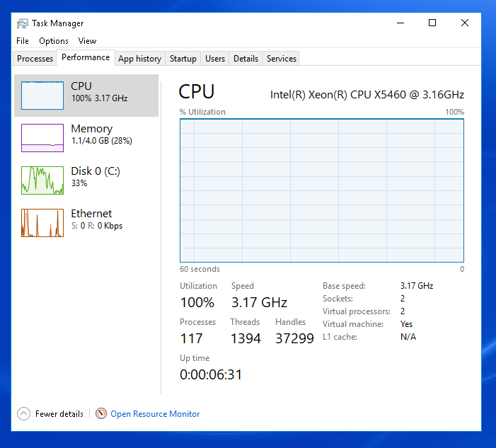Click the 1.1/4.0 GB (28%) memory text
Viewport: 496px width, 448px height.
pos(102,141)
